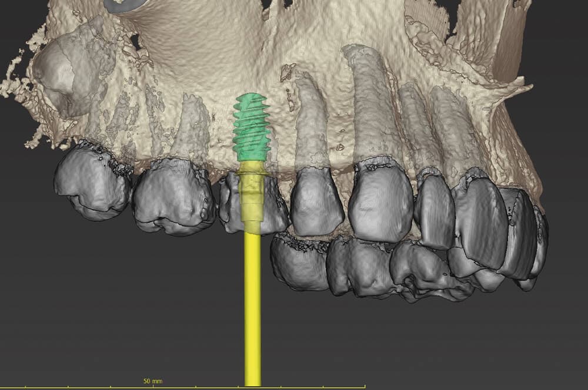Click the '50 mm' scale label
The image size is (588, 390).
click(x=153, y=381)
